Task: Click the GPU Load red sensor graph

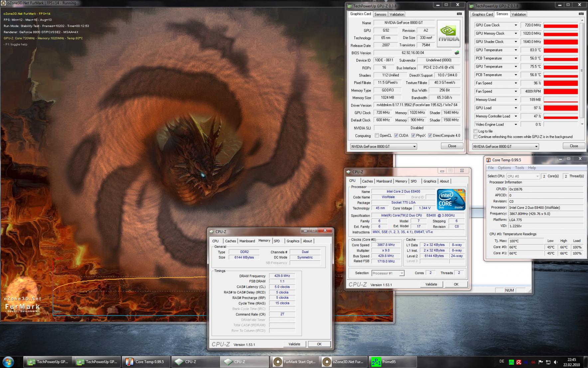Action: click(x=561, y=108)
